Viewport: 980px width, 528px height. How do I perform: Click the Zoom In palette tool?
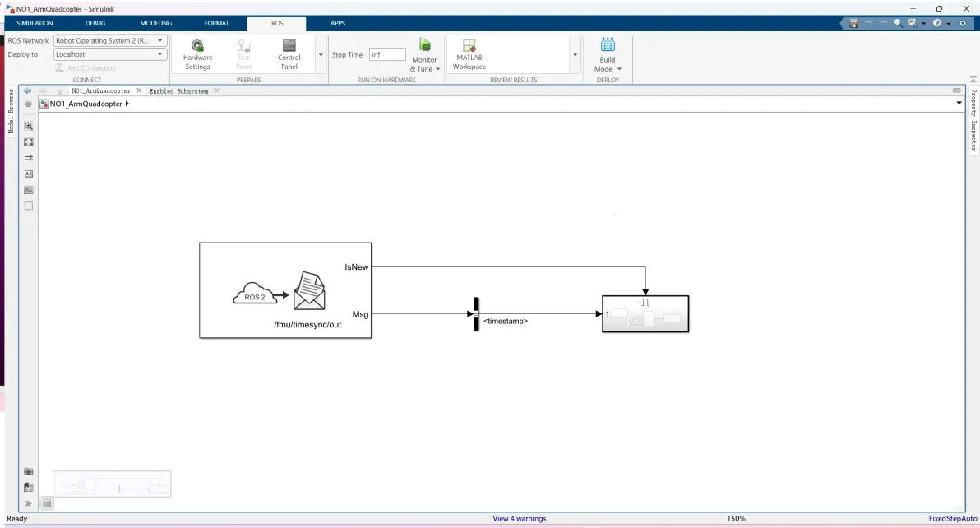pyautogui.click(x=29, y=126)
